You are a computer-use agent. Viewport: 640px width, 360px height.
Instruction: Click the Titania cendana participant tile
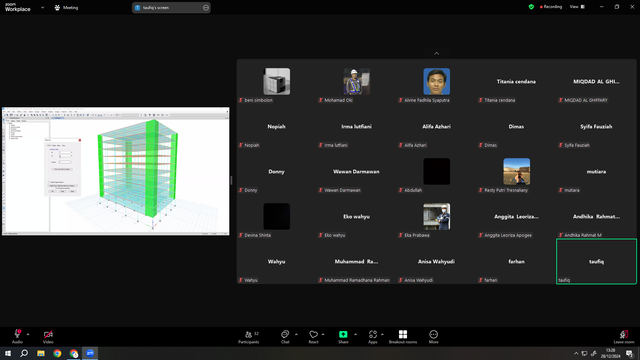pos(516,82)
